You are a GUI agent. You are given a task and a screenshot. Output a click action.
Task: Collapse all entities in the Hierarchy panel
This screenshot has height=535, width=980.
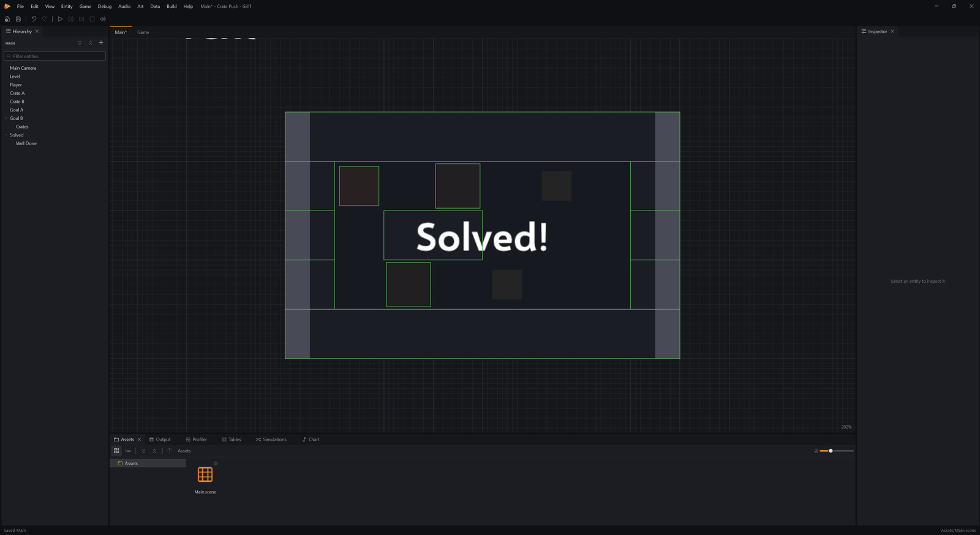pos(90,43)
